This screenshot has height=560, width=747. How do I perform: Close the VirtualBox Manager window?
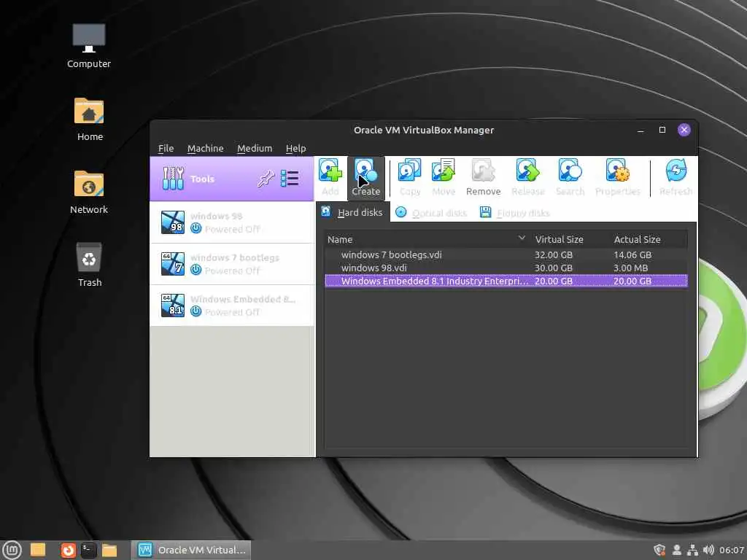click(684, 130)
